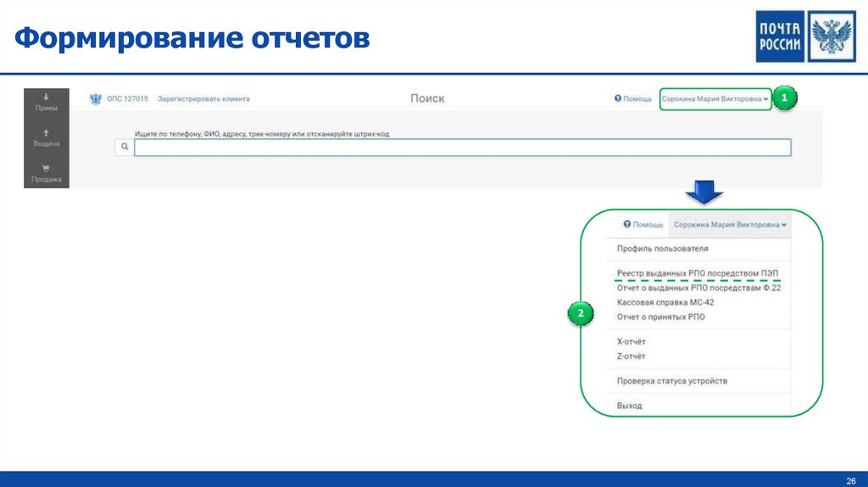868x487 pixels.
Task: Click slide page number 26
Action: (x=851, y=480)
